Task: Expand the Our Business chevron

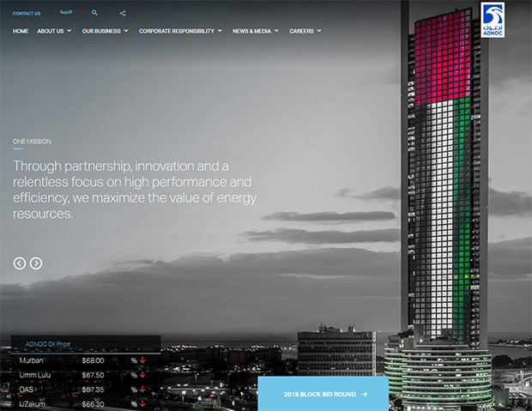Action: point(126,31)
